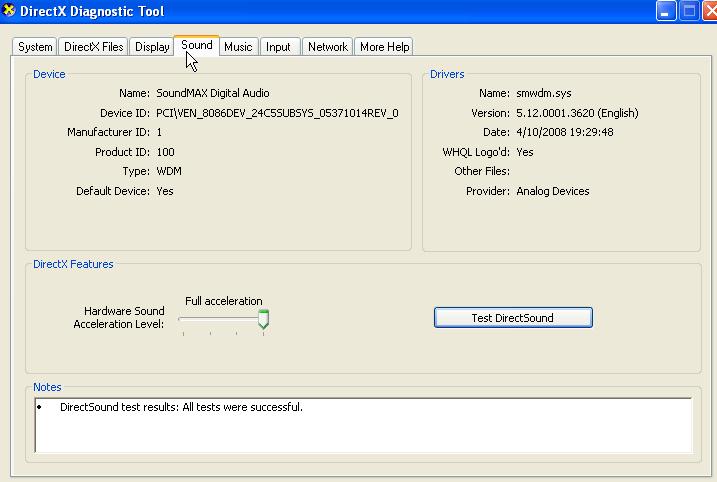Switch to the Input tab

(278, 47)
